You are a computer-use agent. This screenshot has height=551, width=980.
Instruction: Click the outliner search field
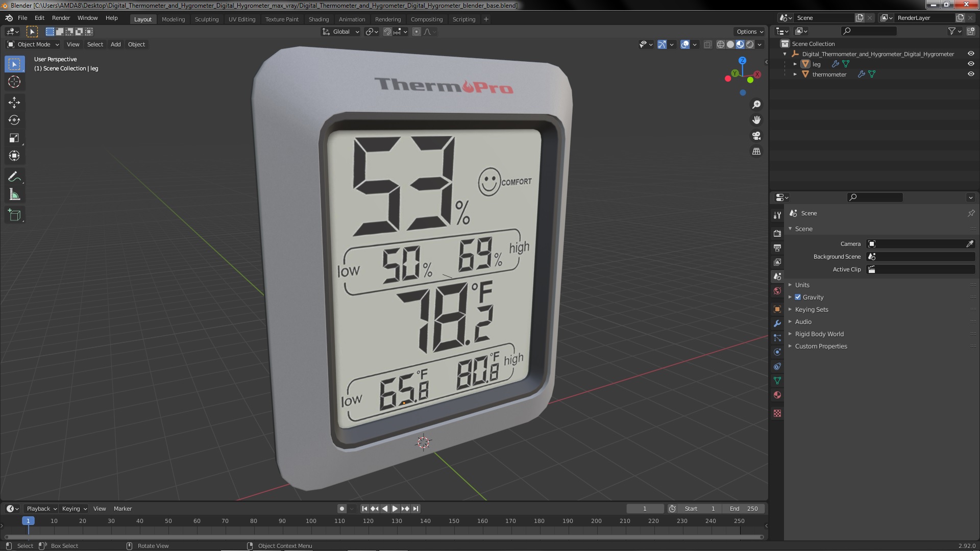(869, 31)
